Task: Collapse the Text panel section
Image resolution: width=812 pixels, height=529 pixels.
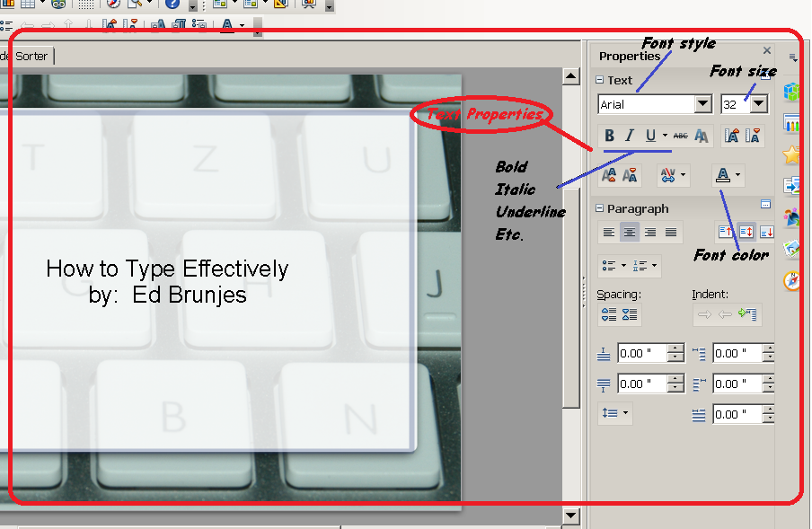Action: click(x=600, y=80)
